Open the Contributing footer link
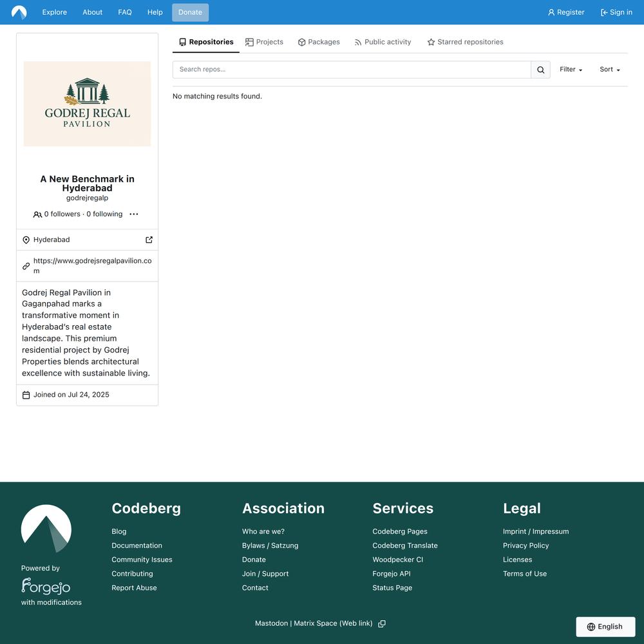This screenshot has height=644, width=644. tap(132, 574)
